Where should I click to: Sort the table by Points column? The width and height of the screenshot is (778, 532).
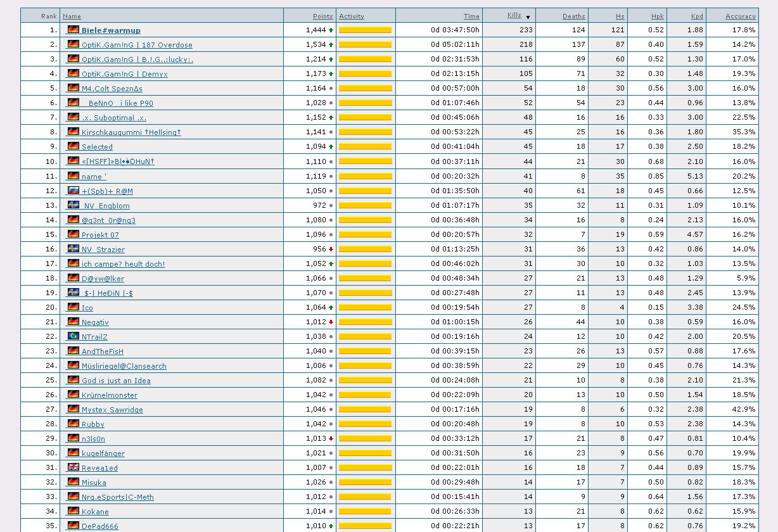click(x=322, y=16)
